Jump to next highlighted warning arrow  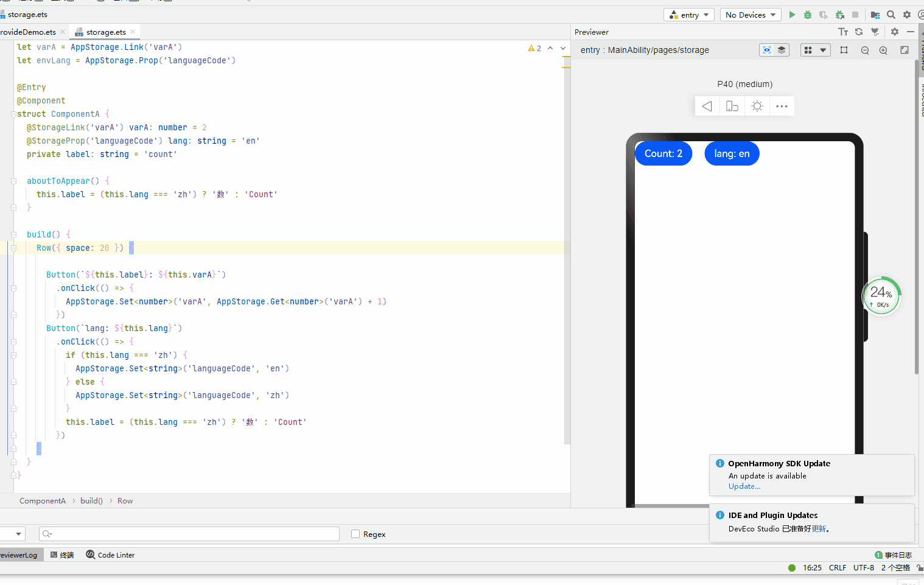[x=563, y=48]
